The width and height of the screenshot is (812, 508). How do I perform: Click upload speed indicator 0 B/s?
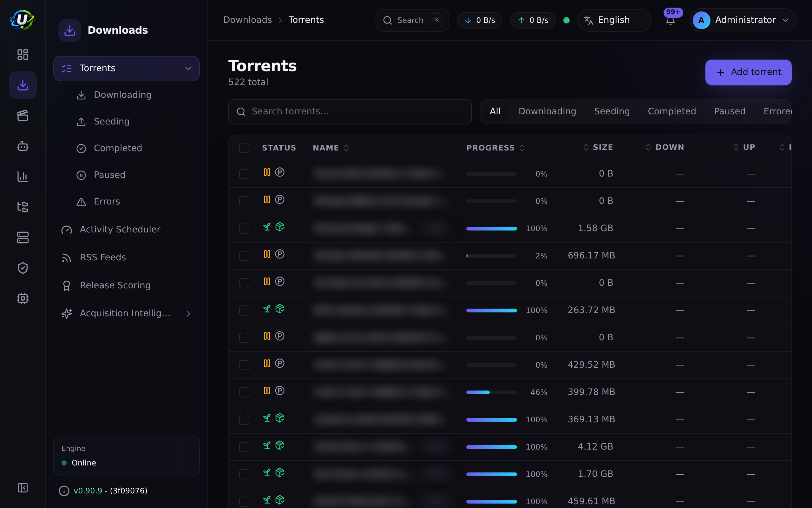[533, 20]
